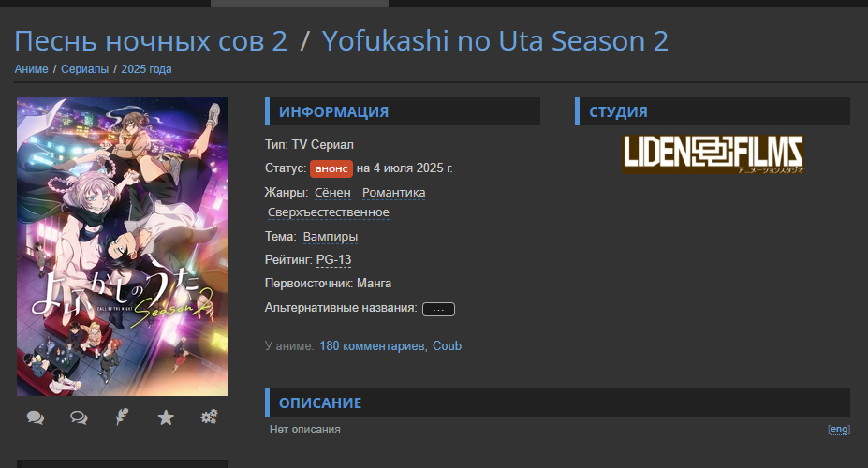Click the filled speech bubbles comment icon
This screenshot has height=468, width=868.
coord(36,417)
